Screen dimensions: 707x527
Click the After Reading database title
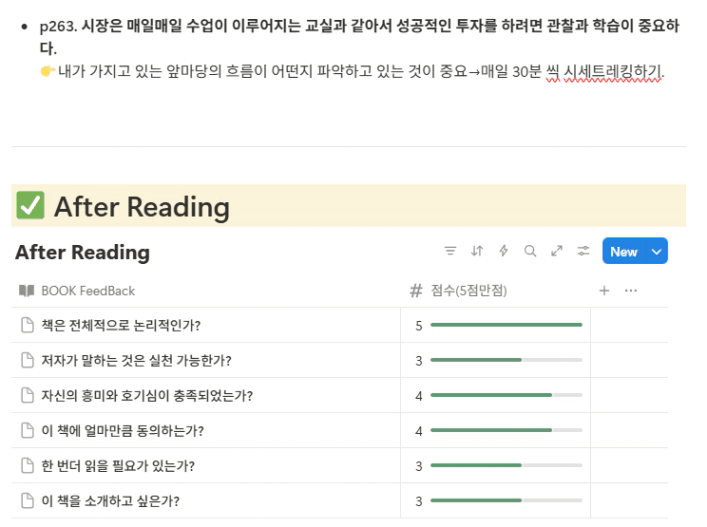click(x=83, y=252)
